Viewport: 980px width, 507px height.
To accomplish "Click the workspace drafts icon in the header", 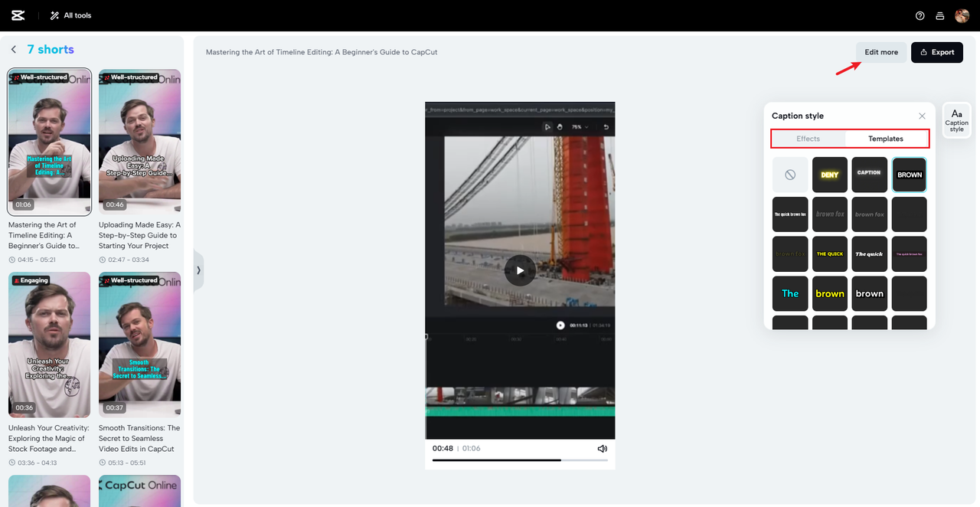I will pyautogui.click(x=939, y=15).
